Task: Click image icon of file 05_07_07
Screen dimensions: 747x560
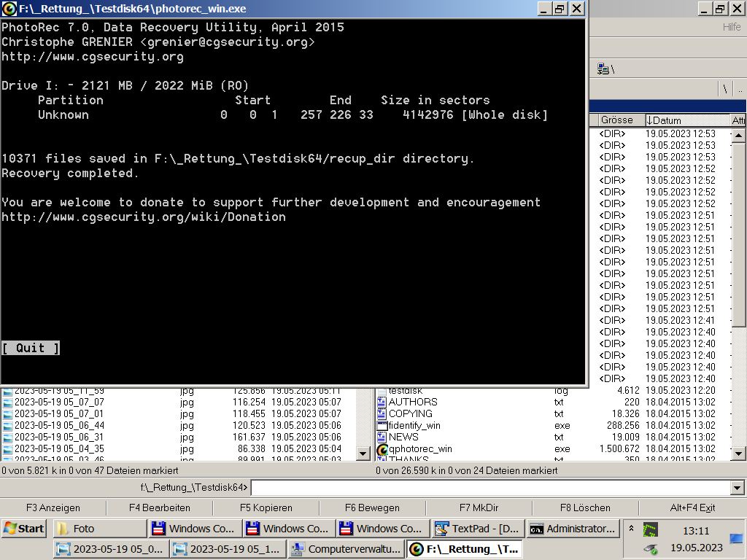Action: [x=7, y=402]
